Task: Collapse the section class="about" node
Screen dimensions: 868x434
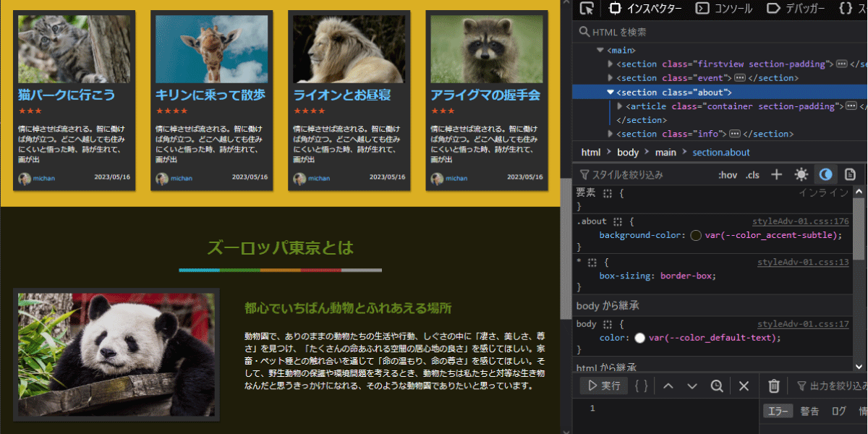Action: click(x=610, y=92)
